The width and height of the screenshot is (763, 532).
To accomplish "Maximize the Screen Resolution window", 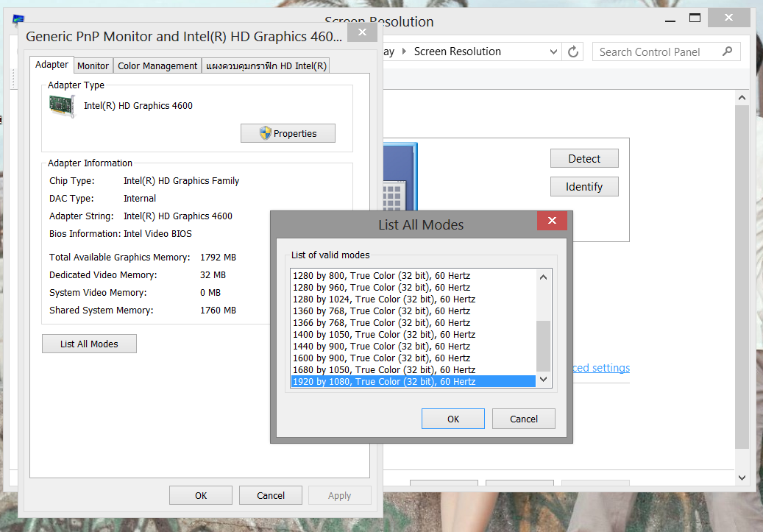I will pyautogui.click(x=695, y=18).
